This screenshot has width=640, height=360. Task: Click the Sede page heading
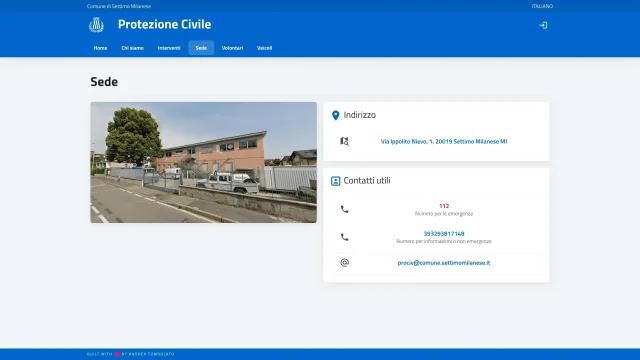click(x=104, y=82)
